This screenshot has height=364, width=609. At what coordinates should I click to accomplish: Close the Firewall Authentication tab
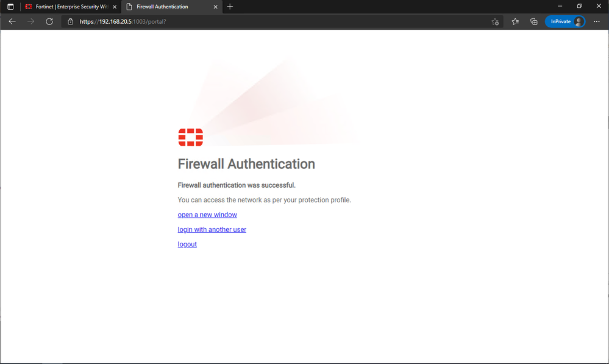pos(213,7)
